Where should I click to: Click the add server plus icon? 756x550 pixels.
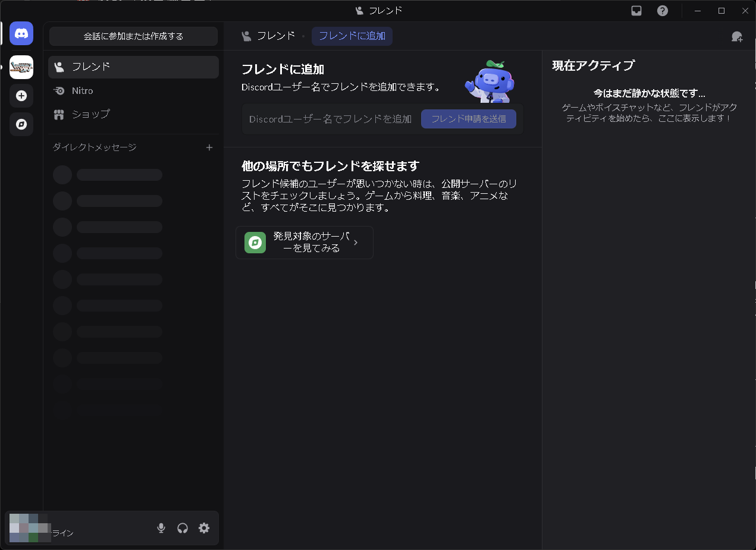coord(21,96)
